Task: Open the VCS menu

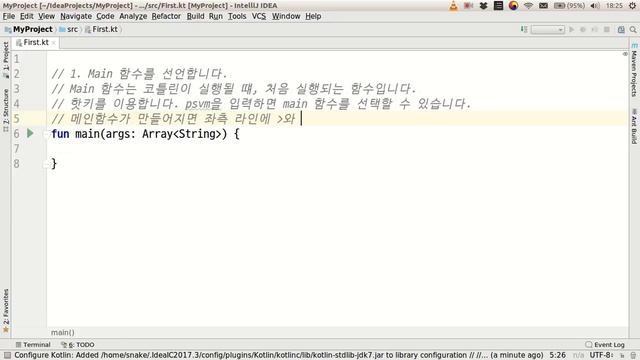Action: pos(259,16)
